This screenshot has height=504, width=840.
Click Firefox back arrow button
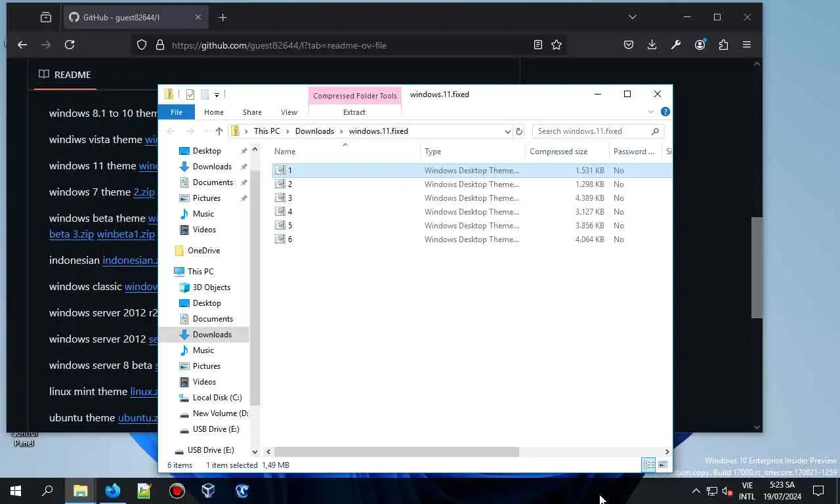tap(22, 45)
